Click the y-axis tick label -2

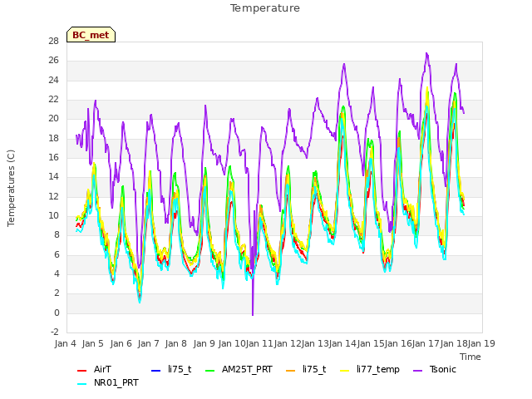tap(55, 332)
